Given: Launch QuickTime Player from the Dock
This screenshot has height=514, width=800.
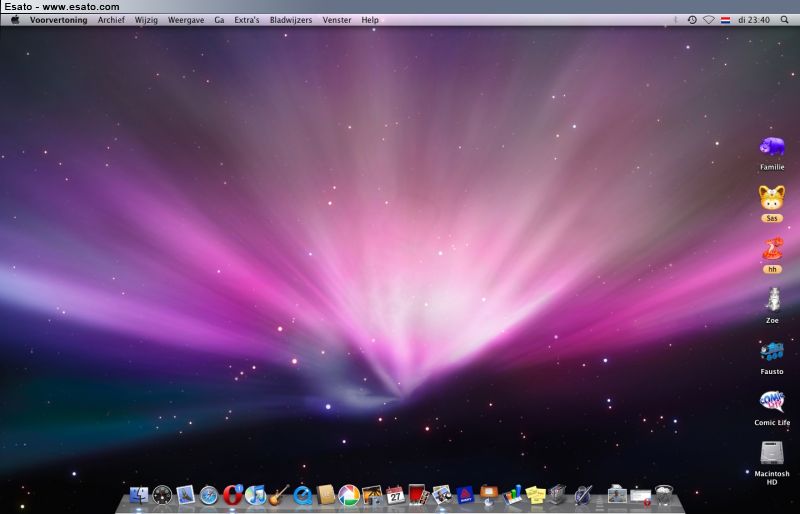Looking at the screenshot, I should coord(303,496).
